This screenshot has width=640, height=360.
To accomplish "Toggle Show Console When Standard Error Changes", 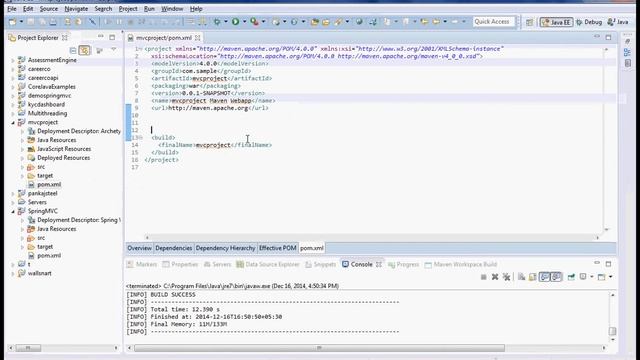I will [556, 277].
